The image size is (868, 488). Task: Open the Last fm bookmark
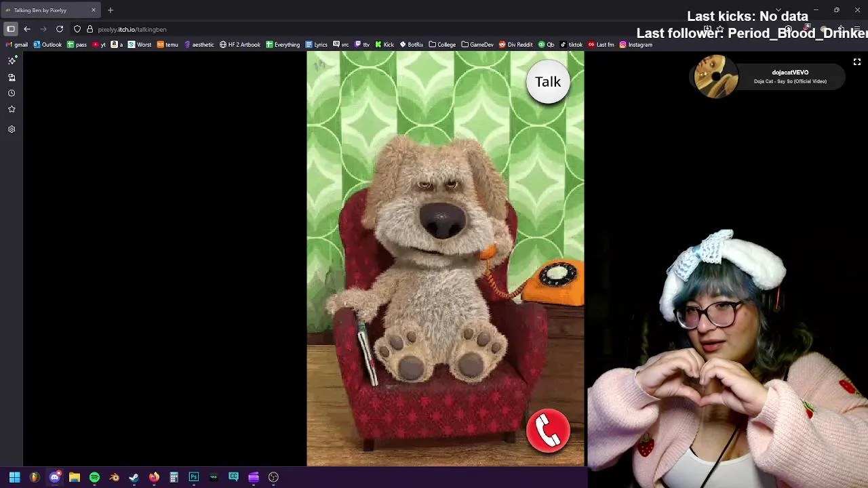click(x=601, y=45)
